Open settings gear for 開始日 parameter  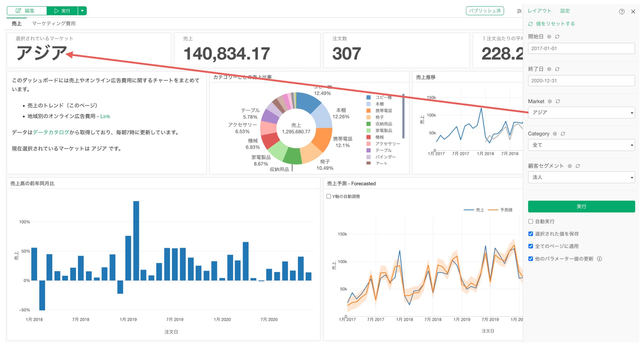coord(549,37)
